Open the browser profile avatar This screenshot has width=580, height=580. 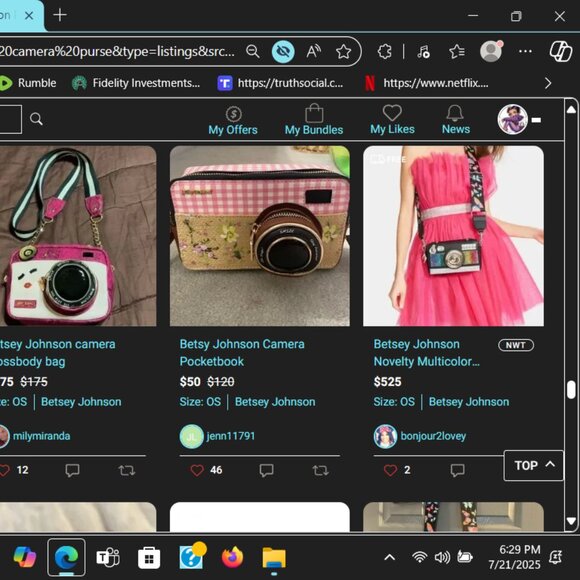(x=491, y=51)
